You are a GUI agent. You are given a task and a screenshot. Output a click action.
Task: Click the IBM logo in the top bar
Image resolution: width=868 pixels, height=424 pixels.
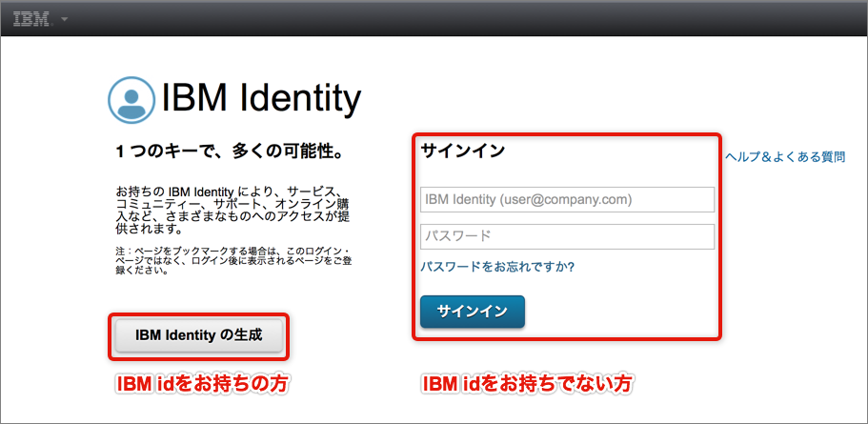[32, 19]
